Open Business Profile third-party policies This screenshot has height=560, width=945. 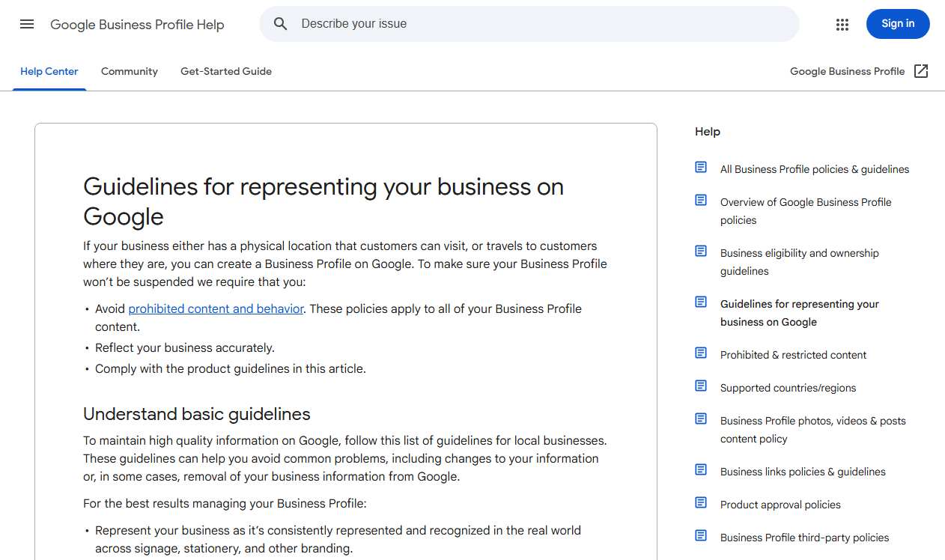(x=804, y=538)
